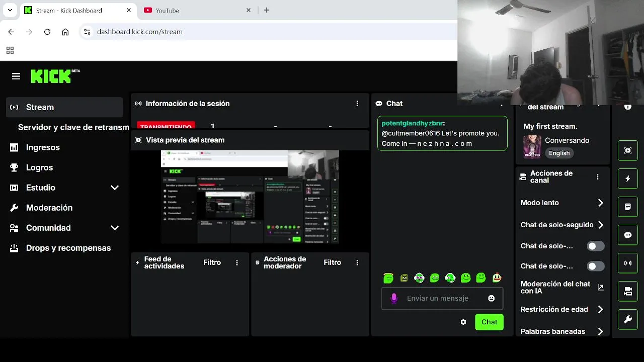
Task: Click the browser back arrow
Action: pos(11,32)
